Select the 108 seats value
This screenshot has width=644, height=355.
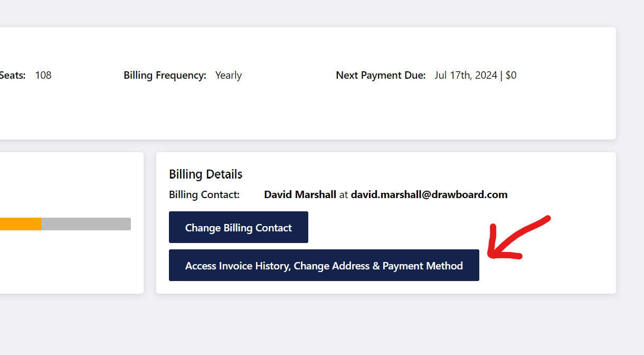point(43,75)
